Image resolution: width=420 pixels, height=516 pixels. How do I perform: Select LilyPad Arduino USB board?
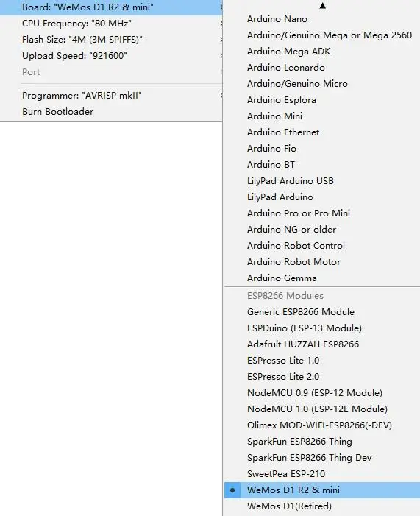click(322, 180)
